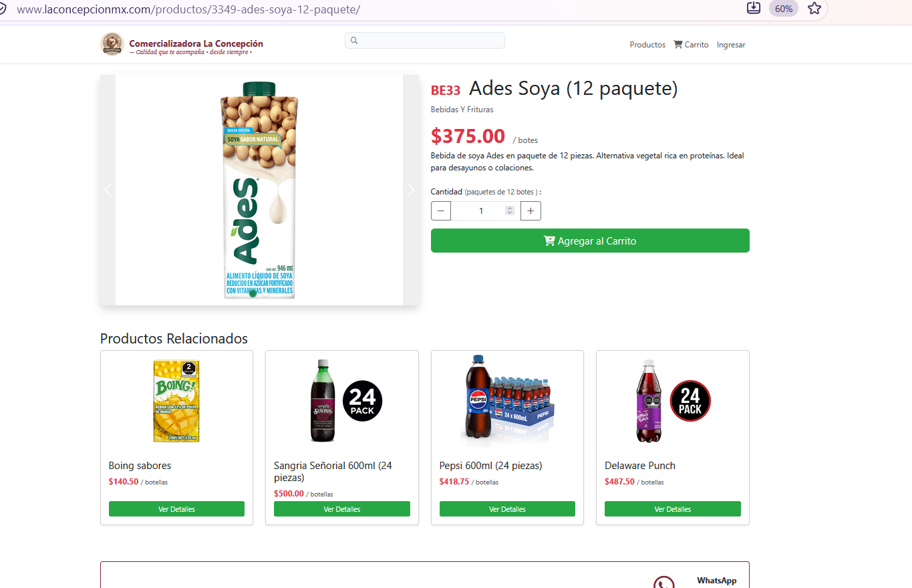Click the La Concepción logo icon
The image size is (912, 588).
112,44
